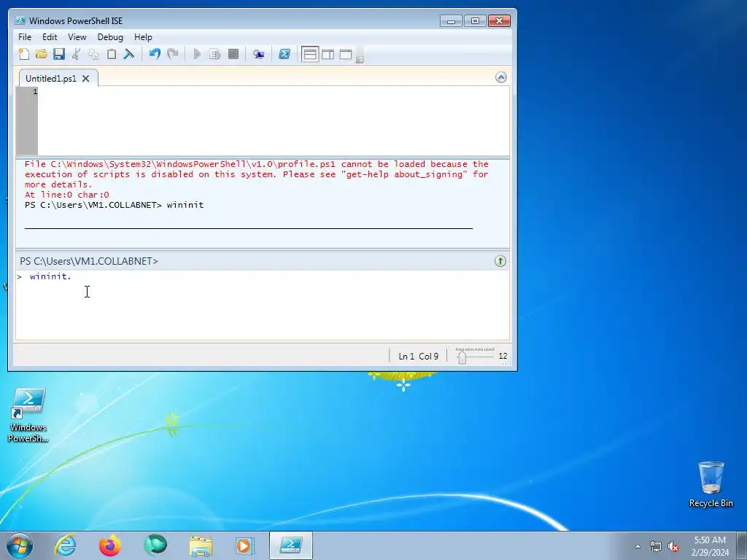This screenshot has width=747, height=560.
Task: Create a new script with New icon
Action: [24, 54]
